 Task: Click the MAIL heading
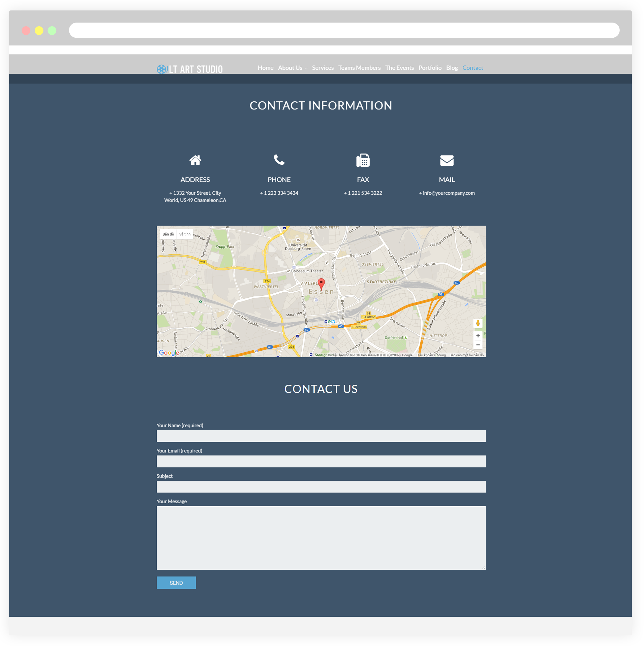pyautogui.click(x=447, y=180)
